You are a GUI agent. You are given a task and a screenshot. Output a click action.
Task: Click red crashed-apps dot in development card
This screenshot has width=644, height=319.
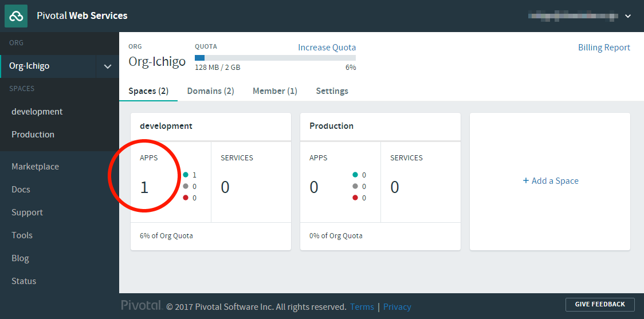pyautogui.click(x=186, y=198)
